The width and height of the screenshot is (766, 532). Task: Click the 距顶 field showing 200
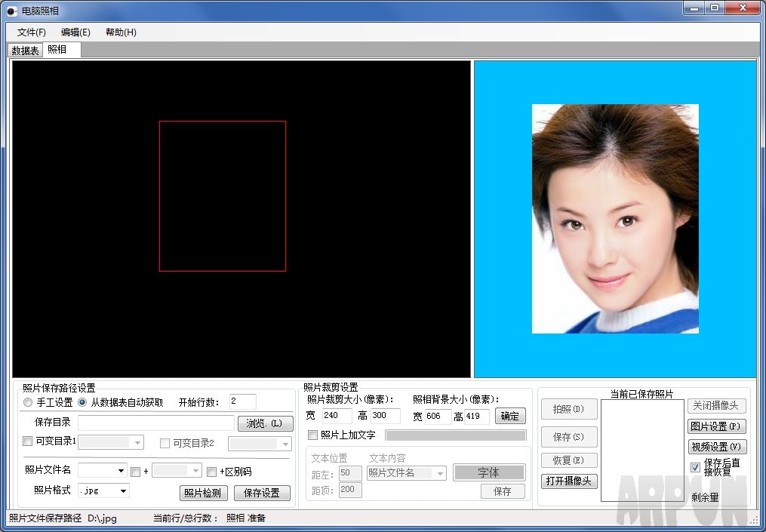tap(350, 490)
